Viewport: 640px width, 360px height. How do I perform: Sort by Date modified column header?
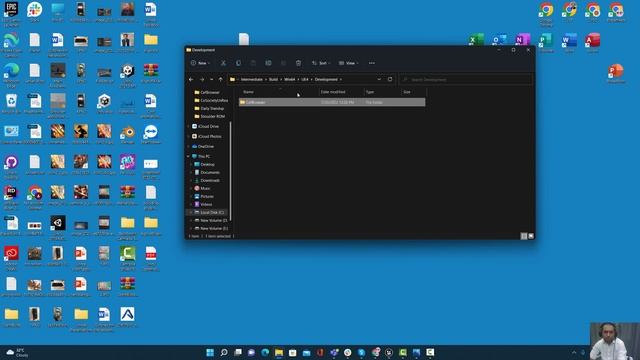tap(333, 92)
